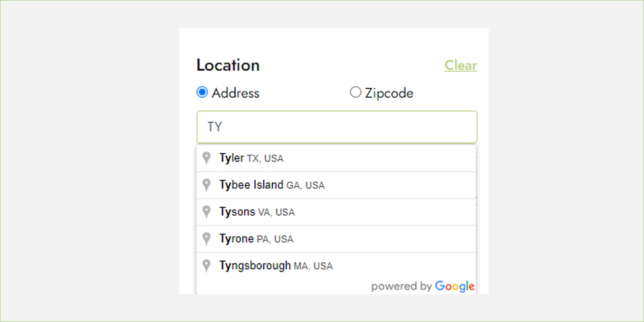Click the Google logo in the suggestions footer
The width and height of the screenshot is (644, 322).
[455, 287]
